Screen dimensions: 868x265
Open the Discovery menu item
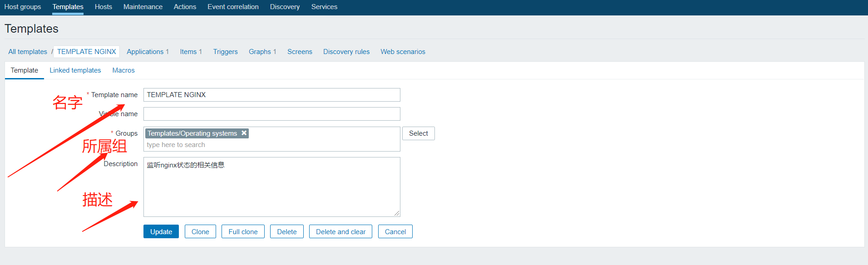[285, 7]
